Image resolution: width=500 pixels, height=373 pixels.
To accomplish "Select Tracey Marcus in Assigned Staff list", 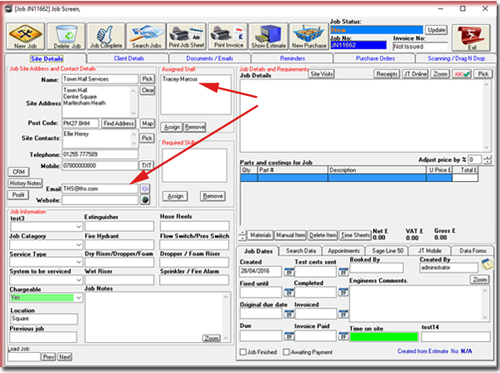I will [x=180, y=79].
